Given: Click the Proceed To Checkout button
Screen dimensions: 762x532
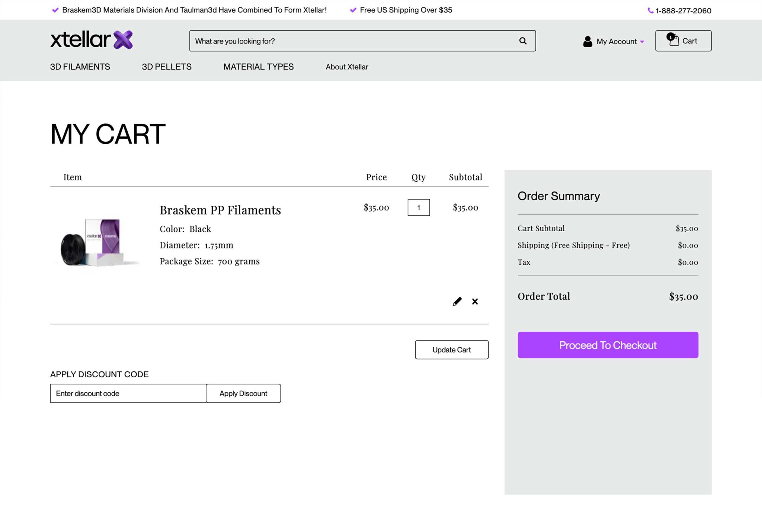Looking at the screenshot, I should [608, 345].
